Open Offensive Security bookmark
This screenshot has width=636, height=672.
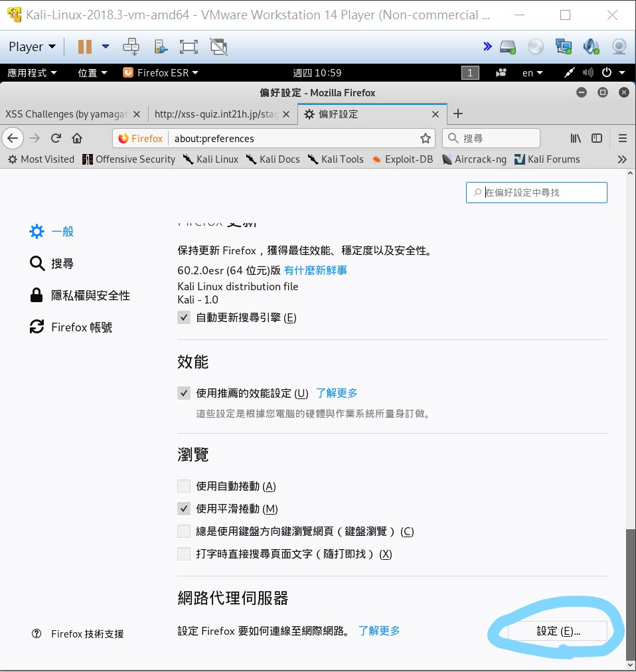pos(129,159)
